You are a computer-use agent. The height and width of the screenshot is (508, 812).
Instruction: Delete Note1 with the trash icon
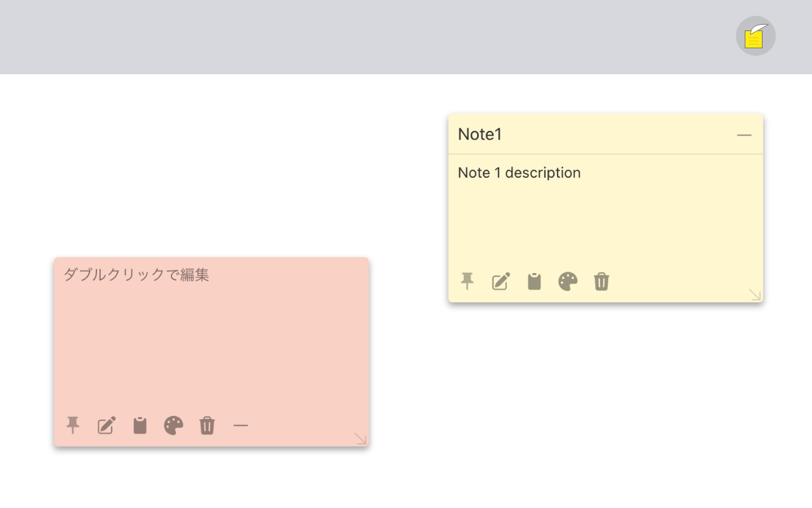tap(601, 281)
